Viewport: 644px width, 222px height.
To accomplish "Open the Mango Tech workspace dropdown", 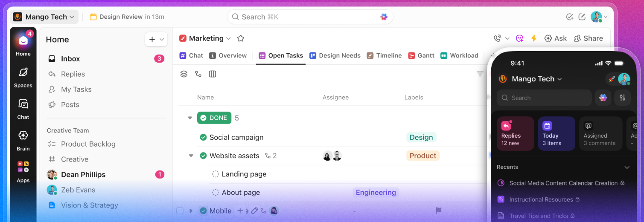I will point(45,17).
